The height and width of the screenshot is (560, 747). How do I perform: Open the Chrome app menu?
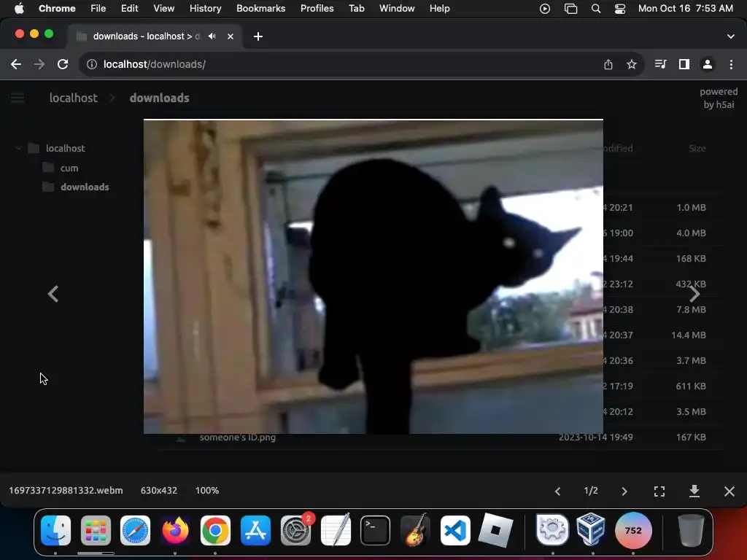[x=57, y=8]
